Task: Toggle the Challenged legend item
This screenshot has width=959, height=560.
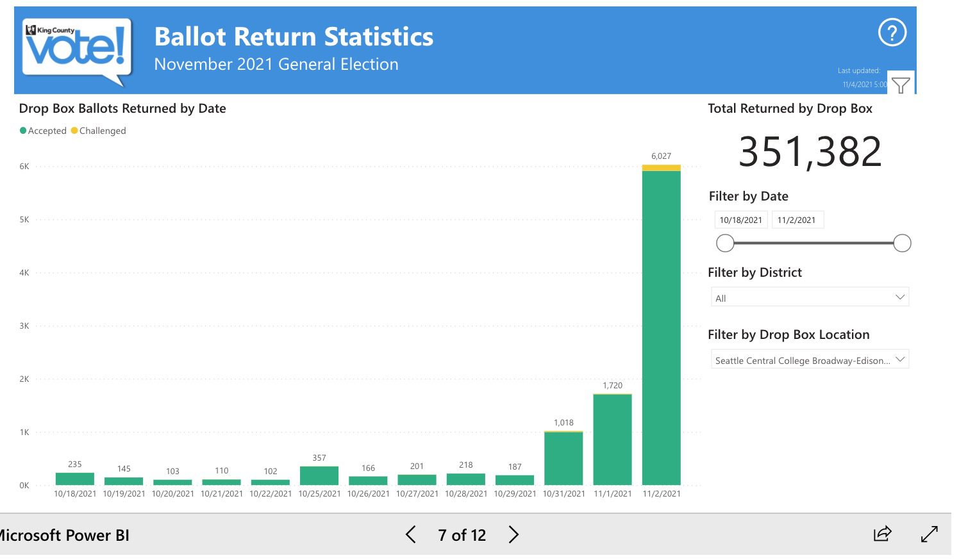Action: tap(99, 131)
